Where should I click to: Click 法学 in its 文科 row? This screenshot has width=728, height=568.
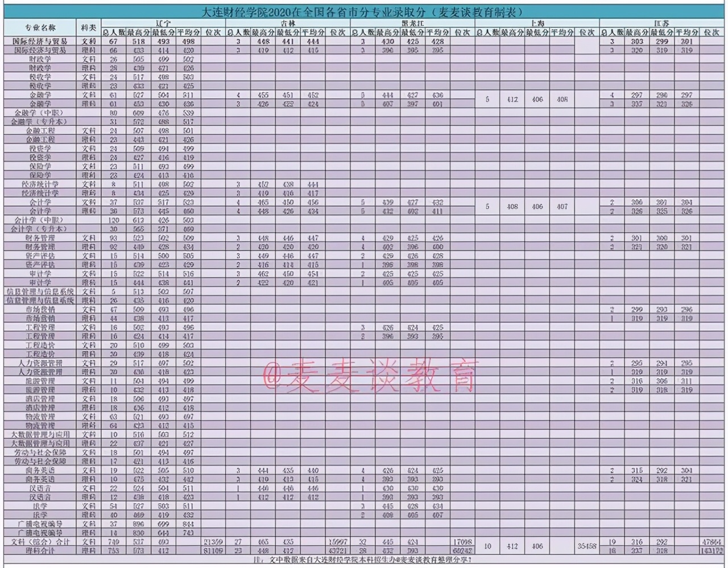pos(40,506)
